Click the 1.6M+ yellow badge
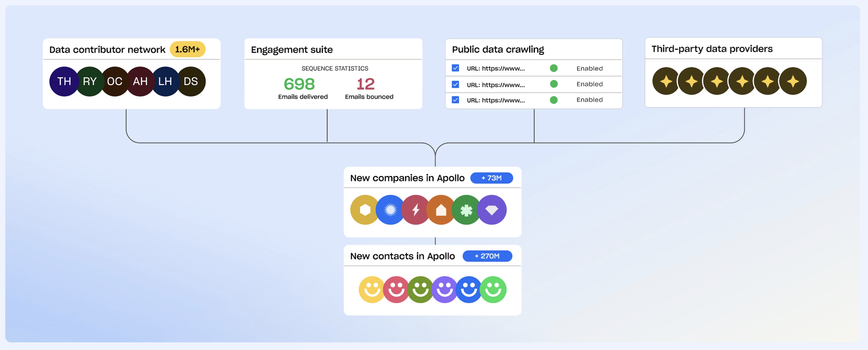The image size is (868, 350). tap(187, 49)
